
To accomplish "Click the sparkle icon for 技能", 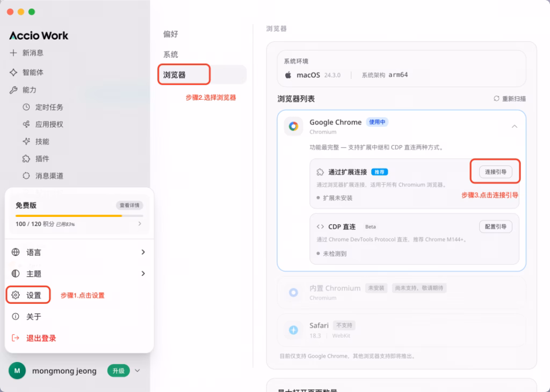I will (26, 141).
